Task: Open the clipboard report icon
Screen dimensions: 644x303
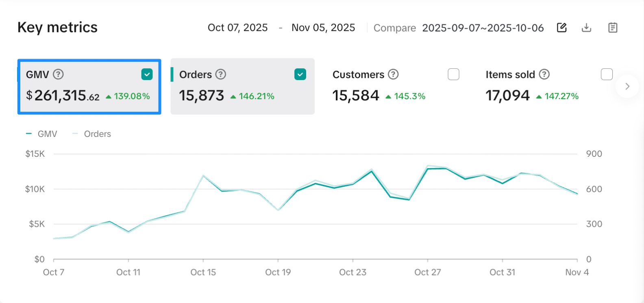Action: (613, 28)
